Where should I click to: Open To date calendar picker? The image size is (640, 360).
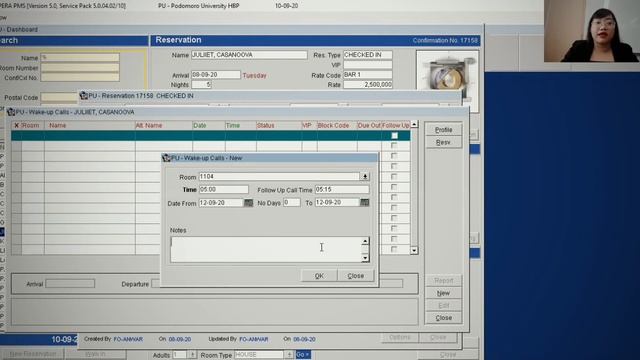364,202
